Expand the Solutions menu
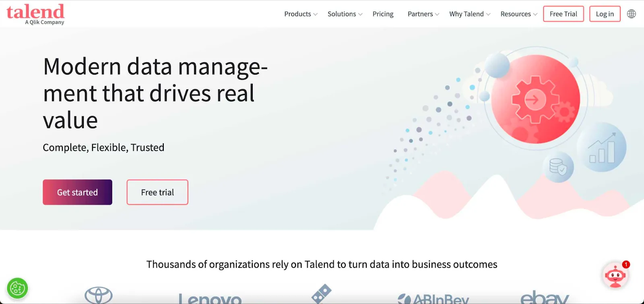Image resolution: width=644 pixels, height=304 pixels. pos(345,14)
